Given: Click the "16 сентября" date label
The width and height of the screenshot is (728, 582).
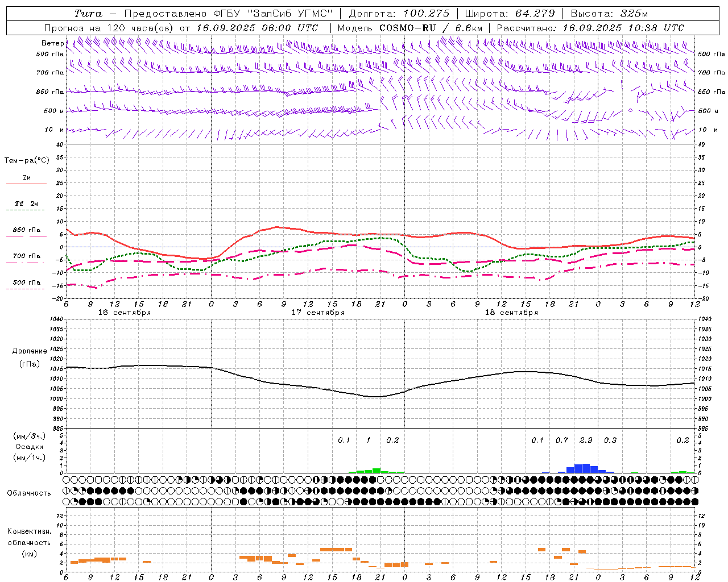Looking at the screenshot, I should (125, 313).
